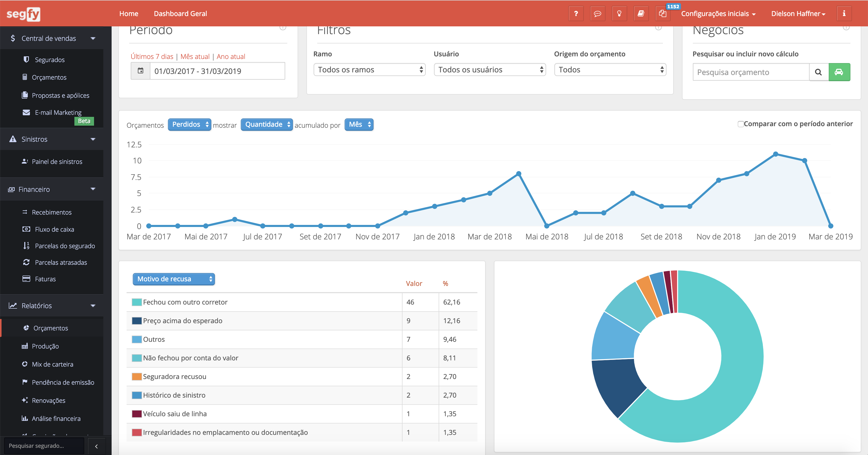
Task: Click the lightbulb ideas icon
Action: (x=619, y=14)
